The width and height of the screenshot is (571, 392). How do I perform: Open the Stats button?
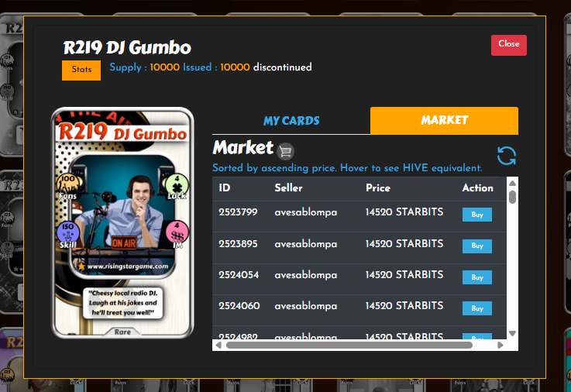81,70
